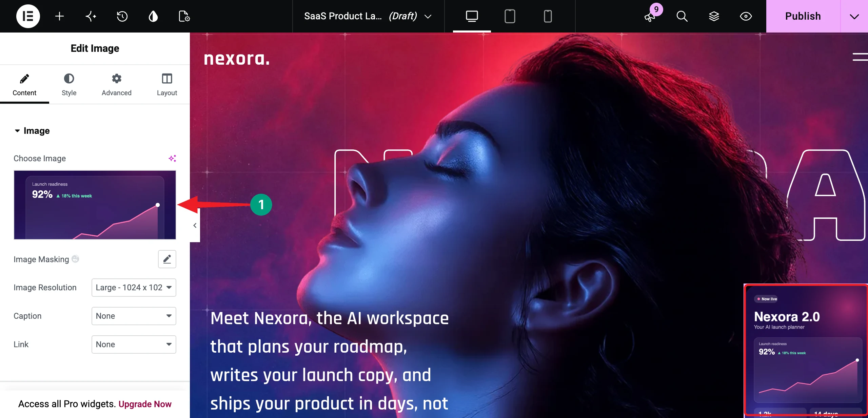Preview changes with the eye icon

tap(746, 16)
